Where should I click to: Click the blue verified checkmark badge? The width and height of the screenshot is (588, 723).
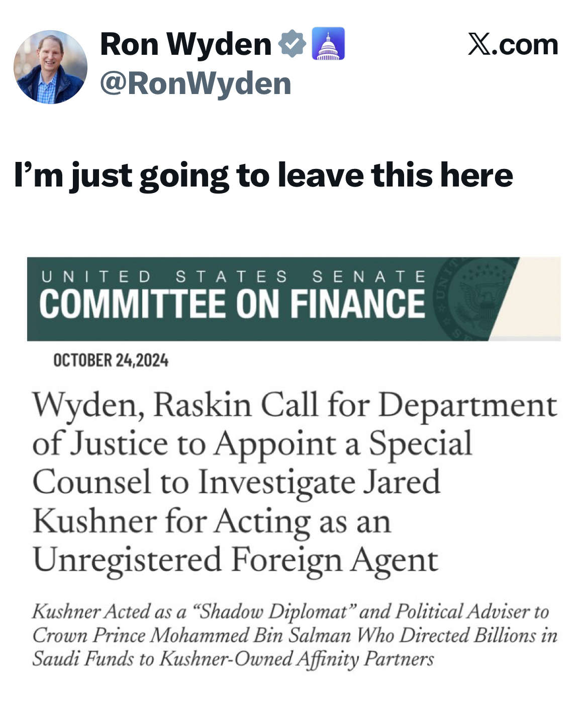(x=292, y=44)
